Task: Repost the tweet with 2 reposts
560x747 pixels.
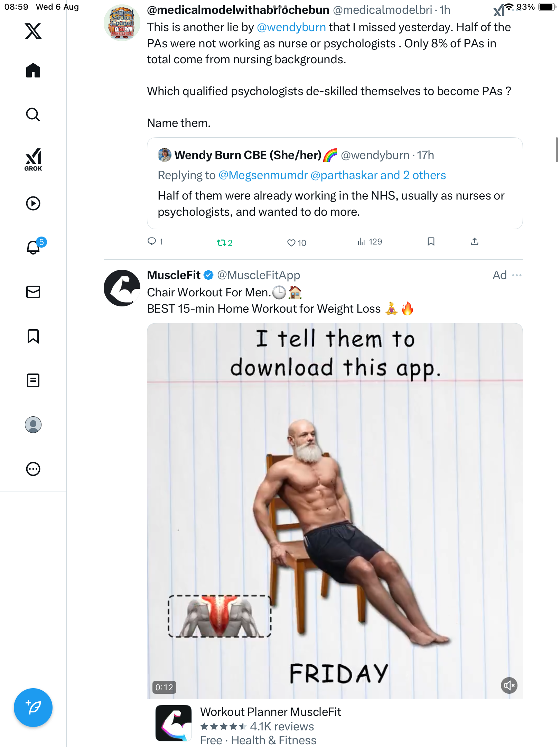Action: [221, 242]
